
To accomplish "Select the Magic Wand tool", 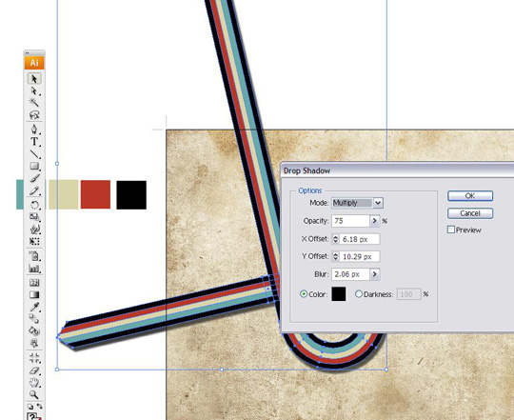I will pos(34,102).
